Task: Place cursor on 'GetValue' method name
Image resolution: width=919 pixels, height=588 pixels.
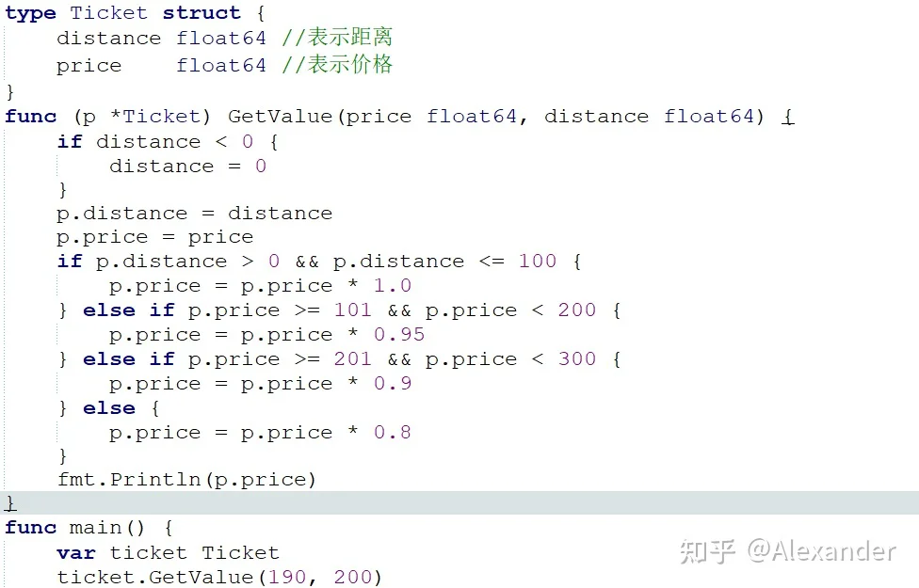Action: tap(281, 116)
